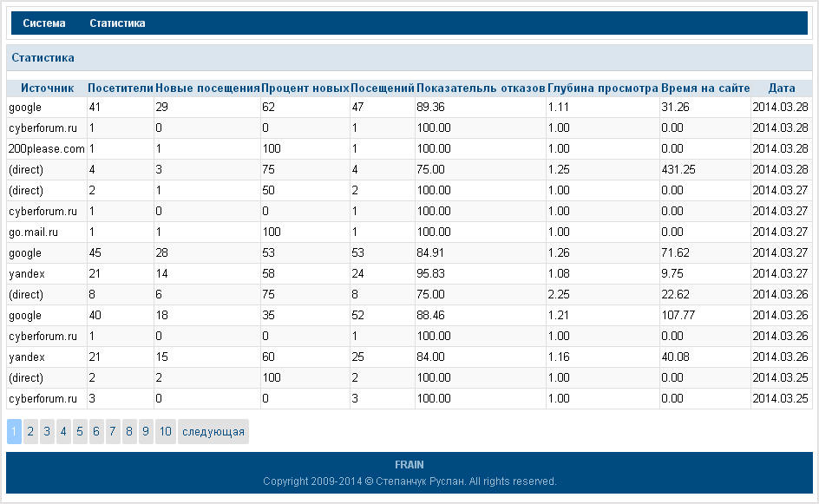
Task: Select current page 1 in pagination
Action: [x=14, y=431]
